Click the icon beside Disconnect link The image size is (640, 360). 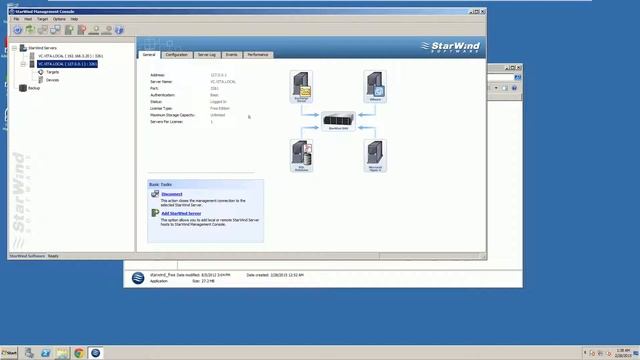click(155, 194)
